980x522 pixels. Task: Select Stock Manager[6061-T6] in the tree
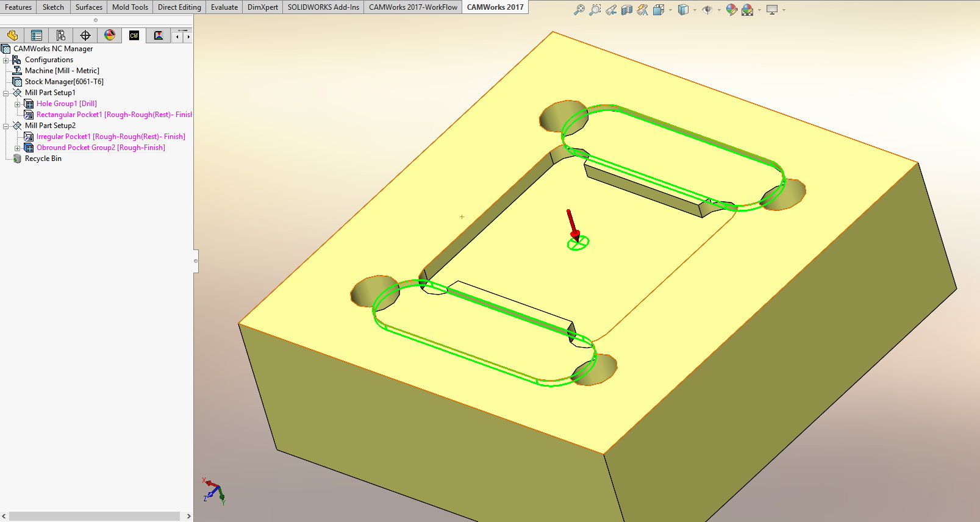click(x=64, y=82)
